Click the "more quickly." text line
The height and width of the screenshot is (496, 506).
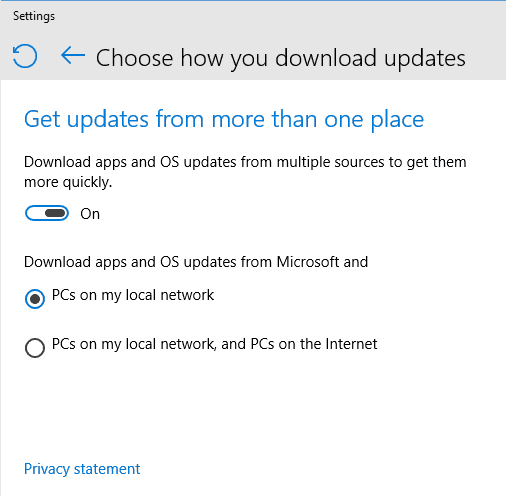pos(68,182)
